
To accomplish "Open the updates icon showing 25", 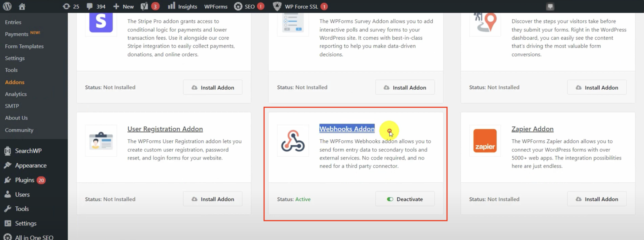I will (x=71, y=6).
